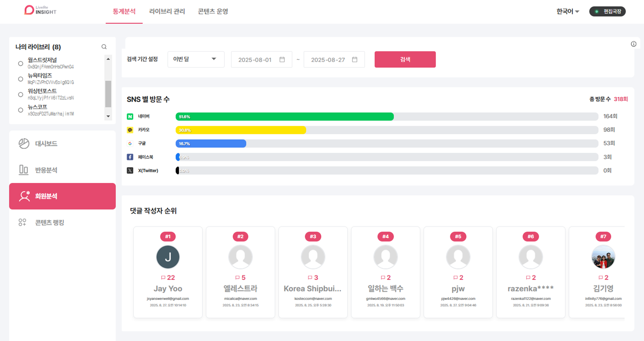Click the LiveRe Insight logo

click(x=40, y=10)
